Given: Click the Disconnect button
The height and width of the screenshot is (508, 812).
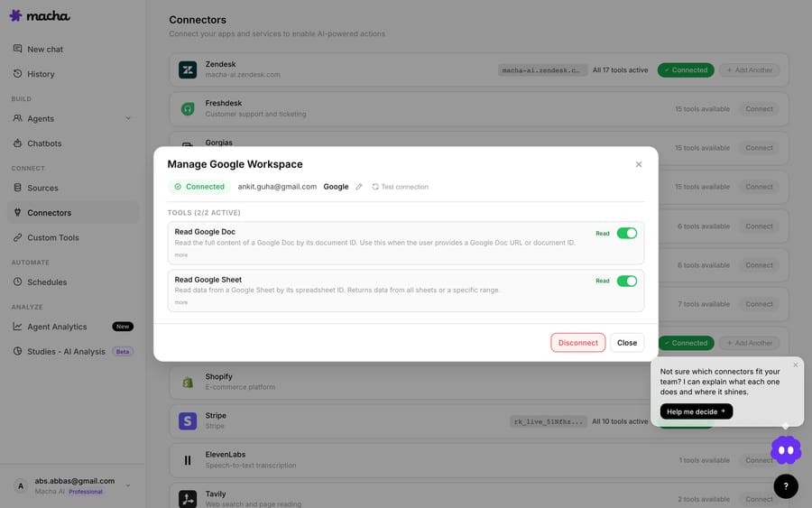Looking at the screenshot, I should click(578, 343).
